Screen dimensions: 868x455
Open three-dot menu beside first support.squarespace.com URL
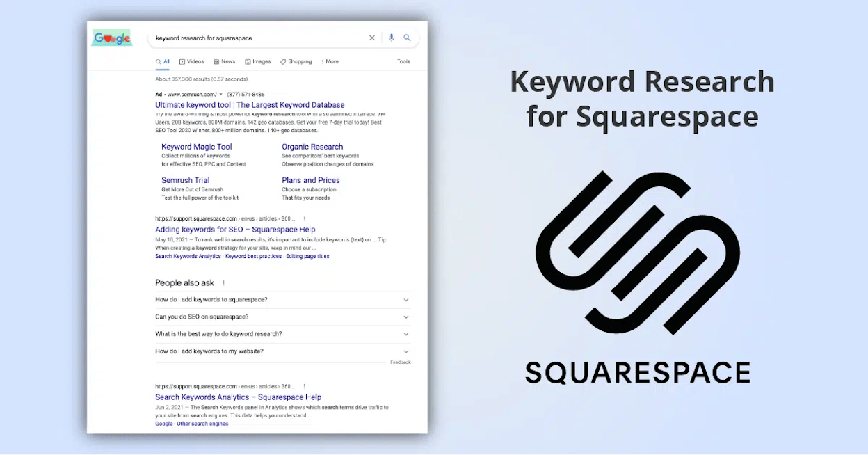coord(304,218)
